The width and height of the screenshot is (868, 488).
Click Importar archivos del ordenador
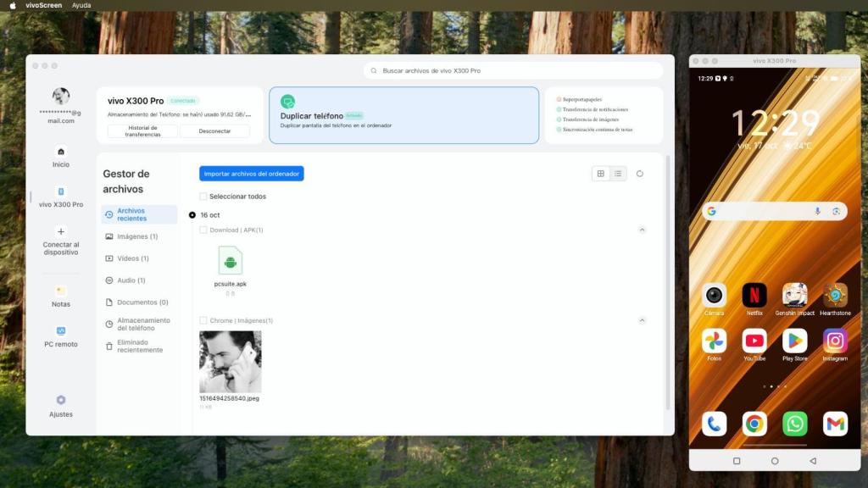click(x=250, y=173)
